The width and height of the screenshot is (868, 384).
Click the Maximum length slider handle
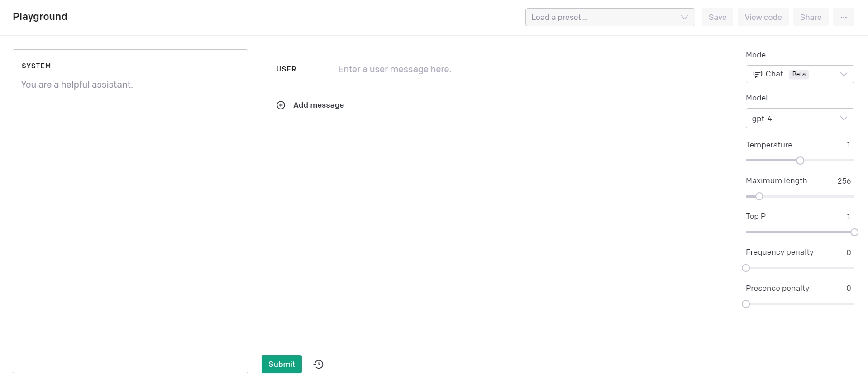coord(759,196)
